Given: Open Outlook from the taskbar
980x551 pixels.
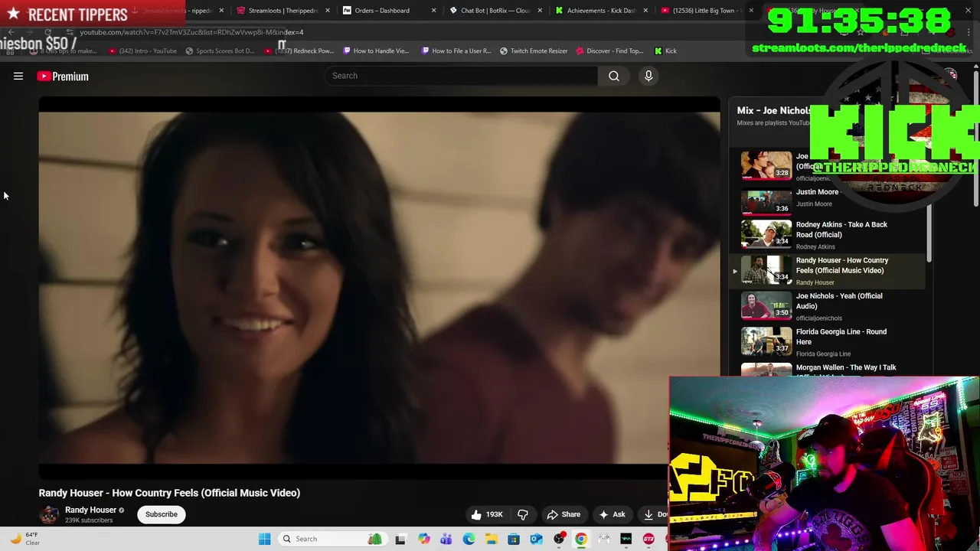Looking at the screenshot, I should point(536,539).
